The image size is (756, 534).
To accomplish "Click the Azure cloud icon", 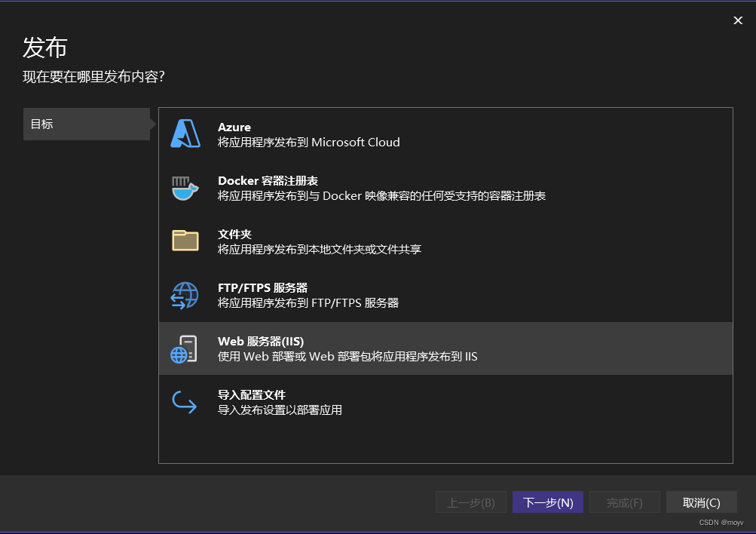I will (185, 133).
